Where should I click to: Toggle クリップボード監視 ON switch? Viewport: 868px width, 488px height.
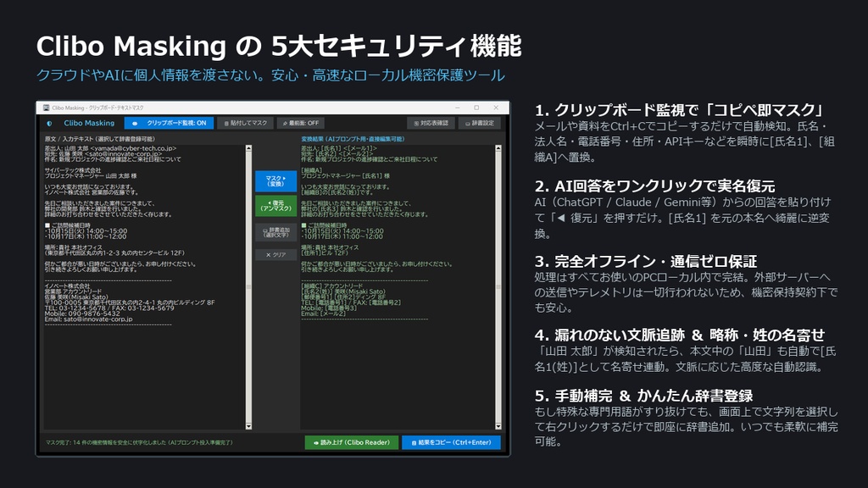tap(169, 123)
